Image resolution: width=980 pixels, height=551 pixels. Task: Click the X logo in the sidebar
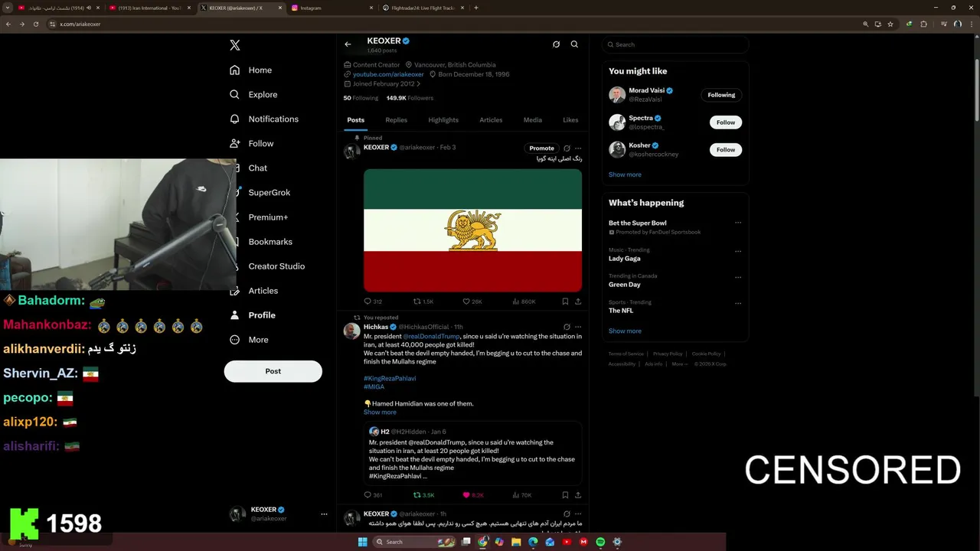pyautogui.click(x=235, y=45)
